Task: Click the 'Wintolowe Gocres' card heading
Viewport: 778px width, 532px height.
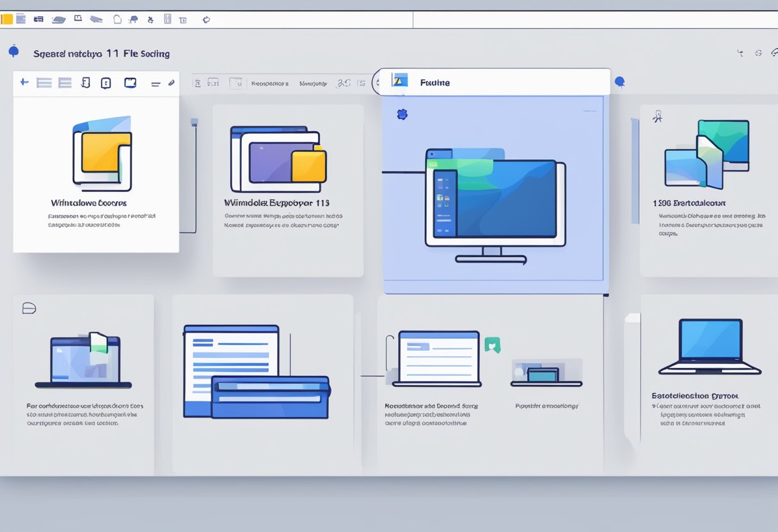Action: point(89,203)
